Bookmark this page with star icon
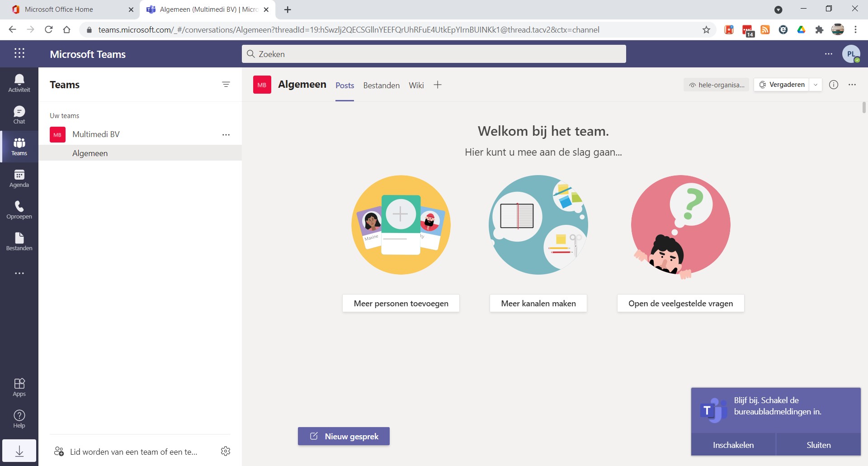This screenshot has width=868, height=466. click(x=706, y=30)
